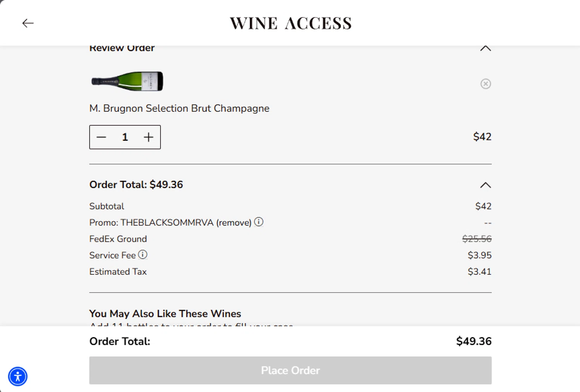580x392 pixels.
Task: Increase bottle quantity with plus button
Action: (x=148, y=137)
